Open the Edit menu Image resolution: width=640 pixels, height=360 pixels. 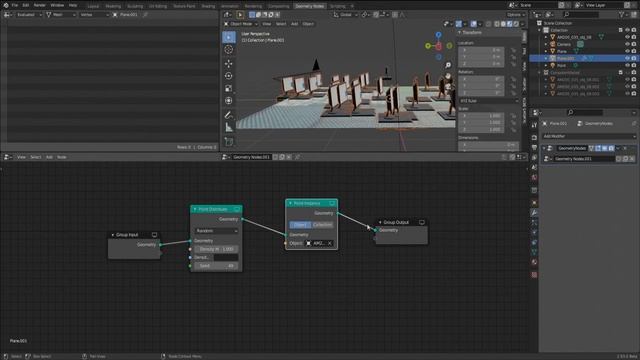26,6
